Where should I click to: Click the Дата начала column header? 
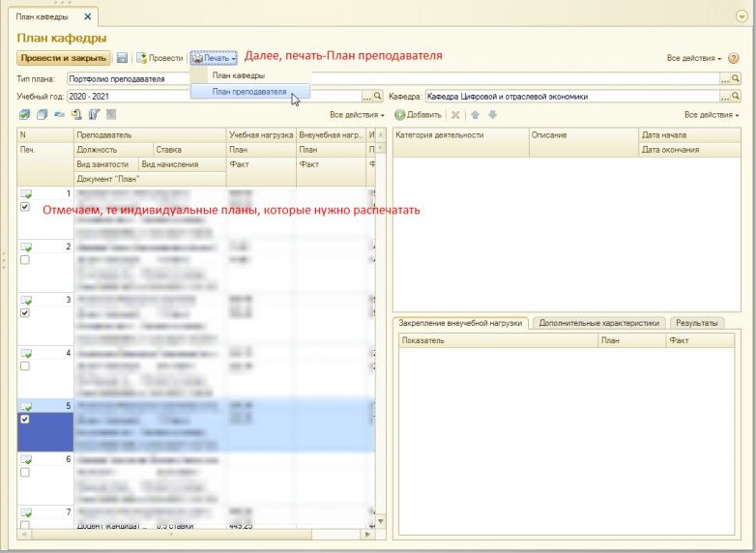(689, 135)
